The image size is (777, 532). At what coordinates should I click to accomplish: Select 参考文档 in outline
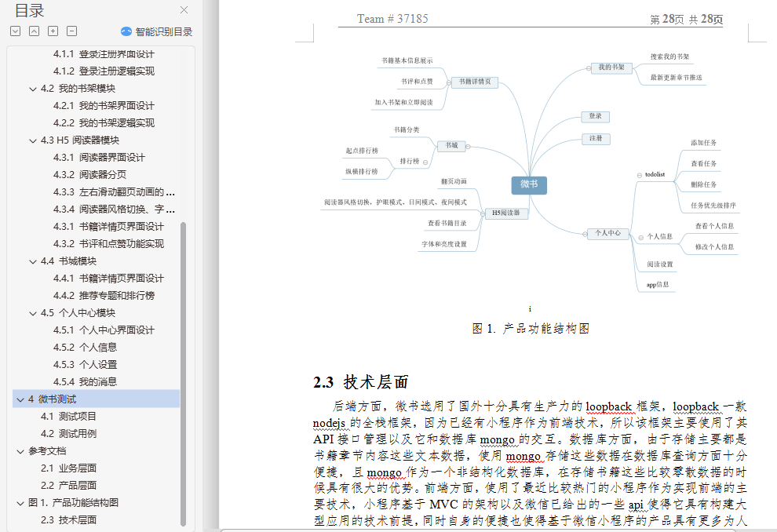pos(47,451)
